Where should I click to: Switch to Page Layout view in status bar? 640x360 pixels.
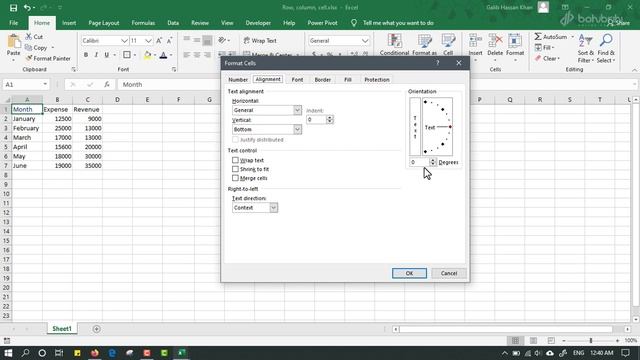tap(533, 341)
